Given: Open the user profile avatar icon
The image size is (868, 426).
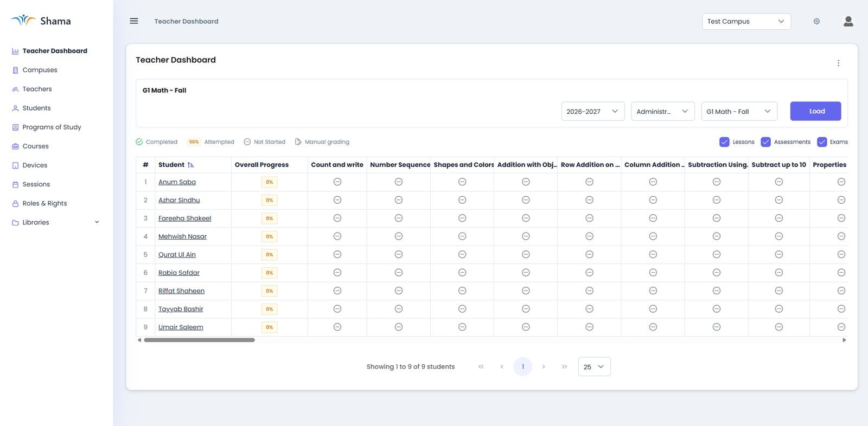Looking at the screenshot, I should tap(848, 21).
